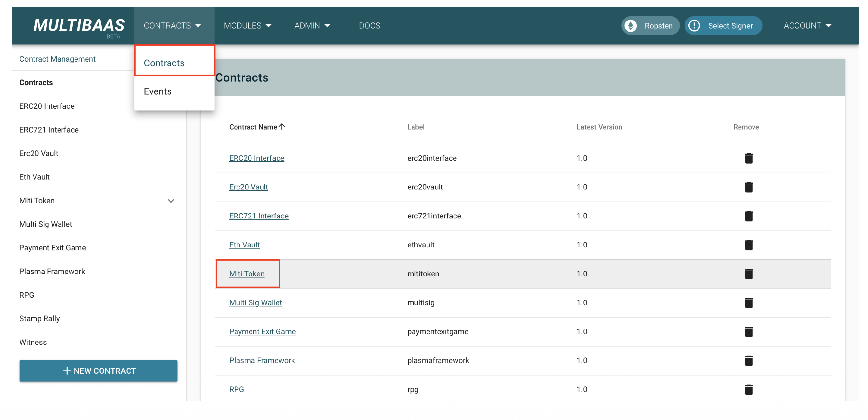
Task: Click the Ropsten network button
Action: point(650,26)
